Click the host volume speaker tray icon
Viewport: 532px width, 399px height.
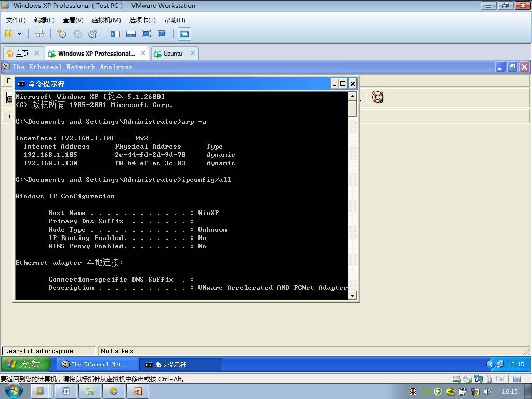click(487, 392)
